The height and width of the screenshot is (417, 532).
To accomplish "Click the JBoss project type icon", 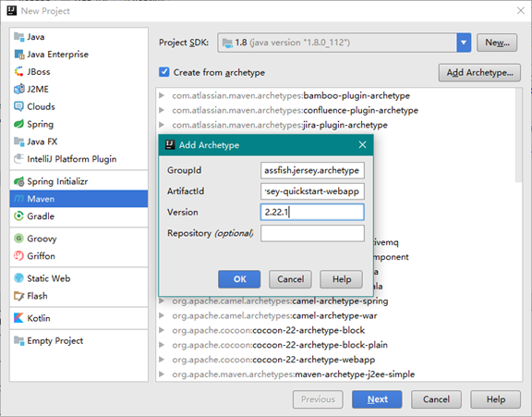I will tap(19, 71).
